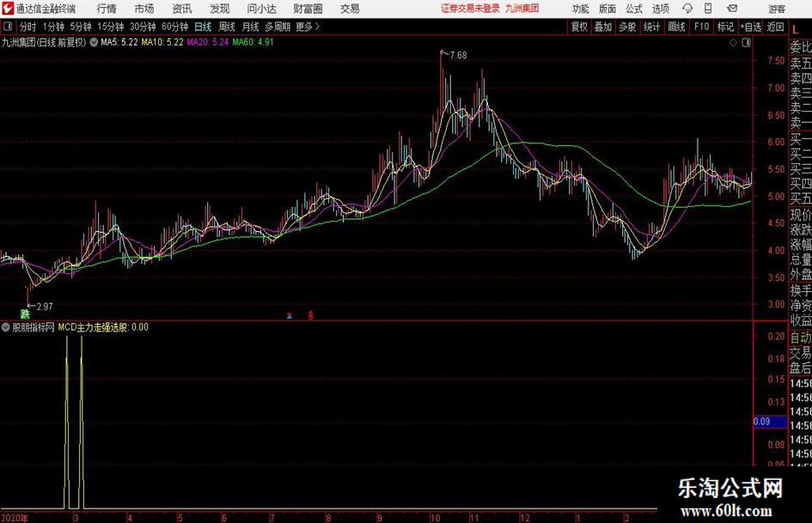Switch to 分时 period
Screen dimensions: 812x523
click(27, 27)
